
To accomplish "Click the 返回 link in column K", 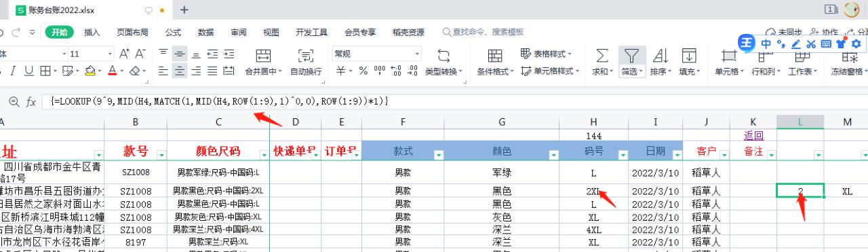I will click(x=753, y=135).
